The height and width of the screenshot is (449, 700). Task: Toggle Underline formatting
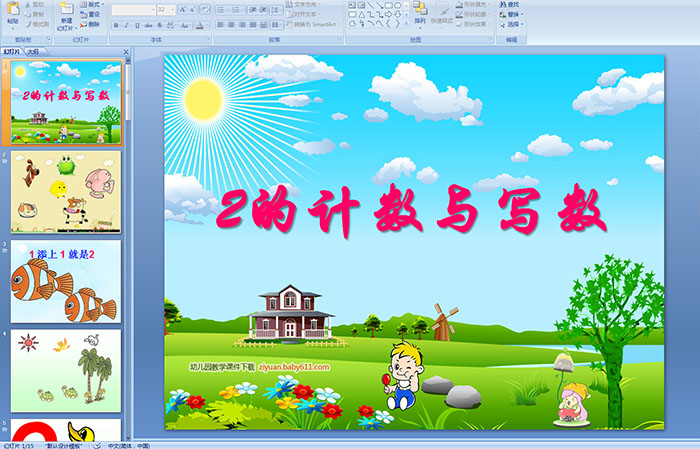tap(136, 24)
